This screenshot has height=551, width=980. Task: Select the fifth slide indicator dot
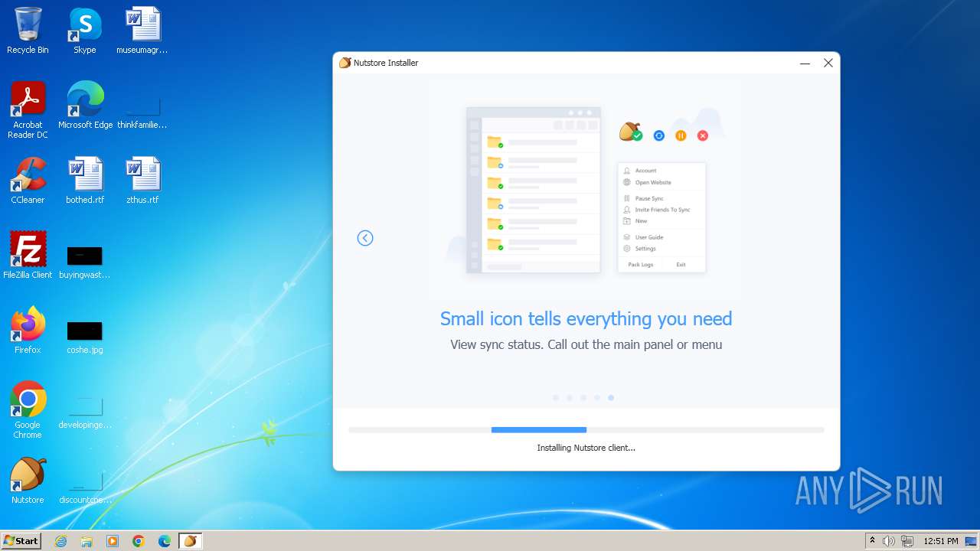click(x=611, y=398)
